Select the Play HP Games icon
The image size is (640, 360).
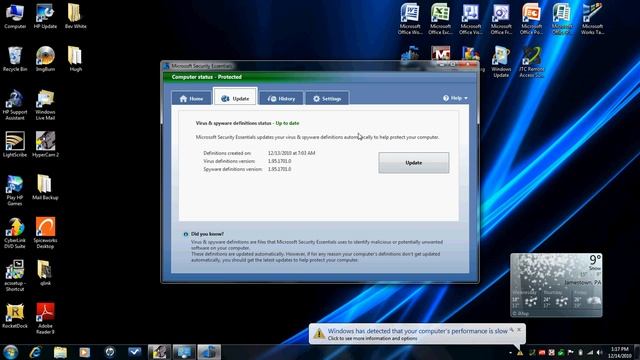pos(15,190)
